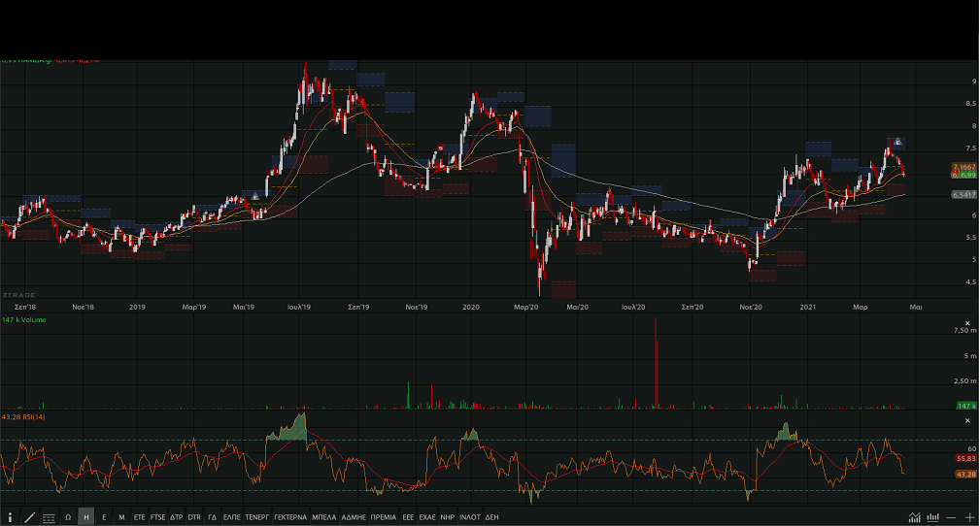This screenshot has height=526, width=980.
Task: Close the RSI(14) indicator panel
Action: tap(966, 420)
